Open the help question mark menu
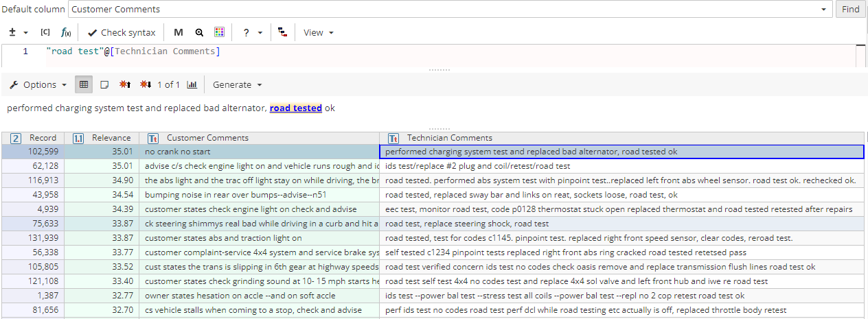The width and height of the screenshot is (868, 319). pos(250,32)
